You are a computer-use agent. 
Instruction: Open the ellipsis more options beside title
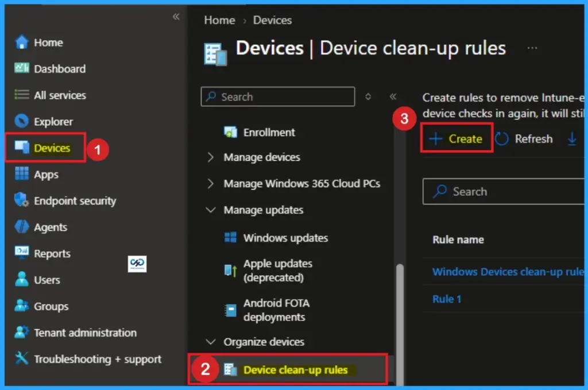click(532, 48)
